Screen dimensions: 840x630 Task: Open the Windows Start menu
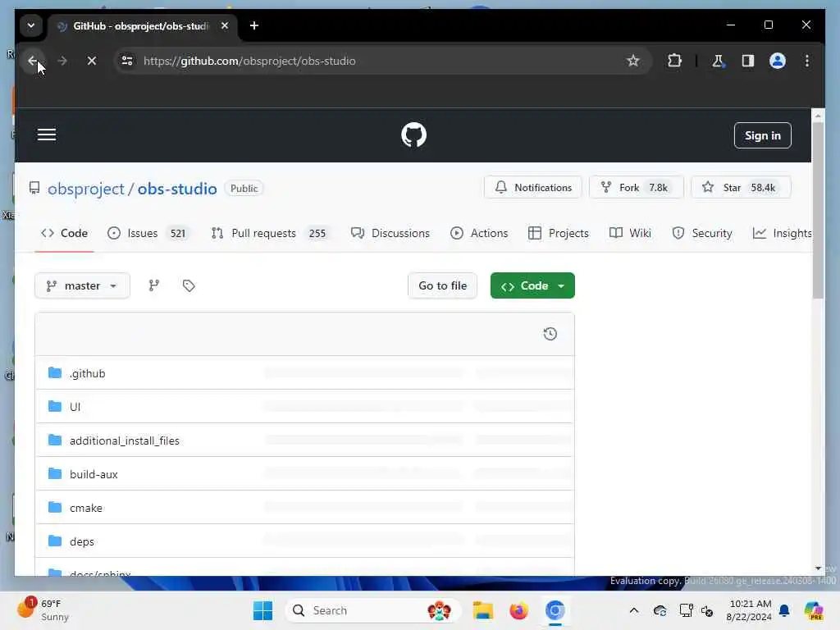point(262,610)
